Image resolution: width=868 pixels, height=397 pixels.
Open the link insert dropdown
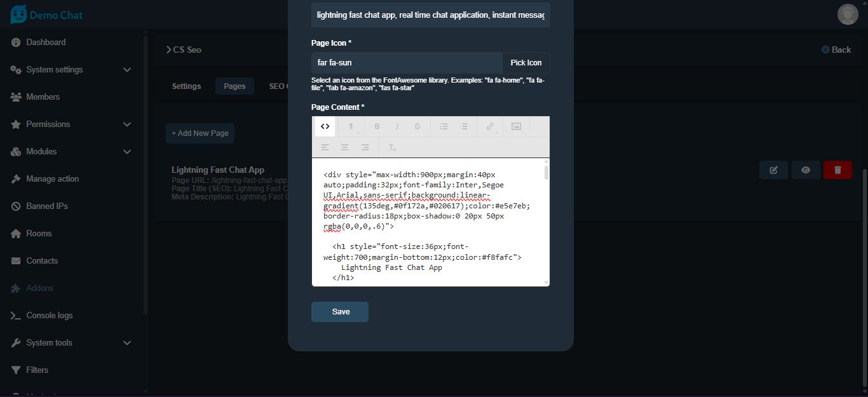tap(491, 126)
